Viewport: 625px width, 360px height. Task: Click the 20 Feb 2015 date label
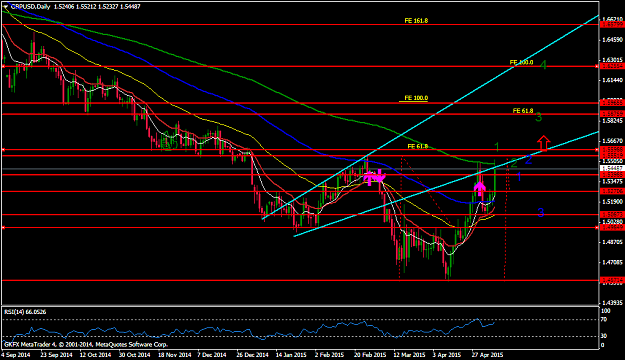point(370,354)
